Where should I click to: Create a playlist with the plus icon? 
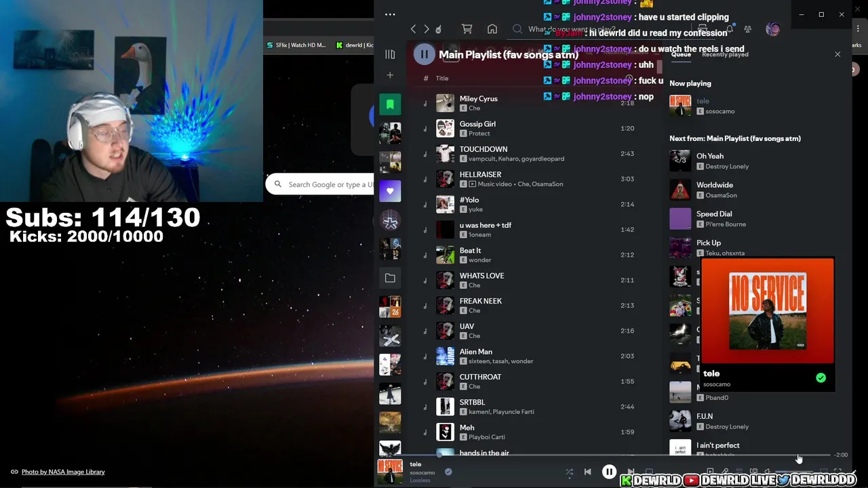tap(390, 75)
